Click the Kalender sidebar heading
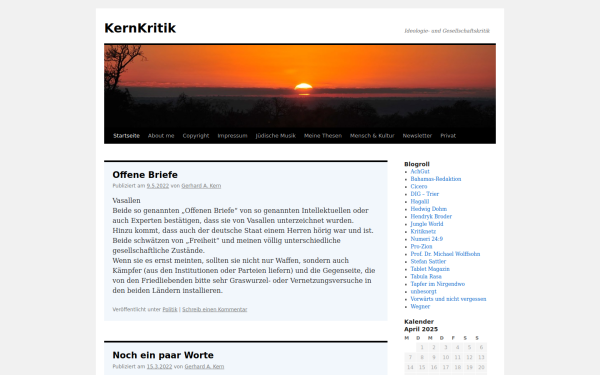Viewport: 600px width, 375px height. coord(419,322)
